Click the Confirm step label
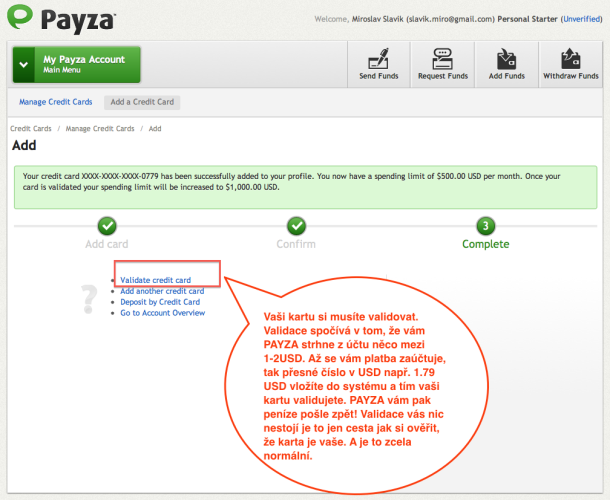Image resolution: width=610 pixels, height=500 pixels. [x=296, y=244]
